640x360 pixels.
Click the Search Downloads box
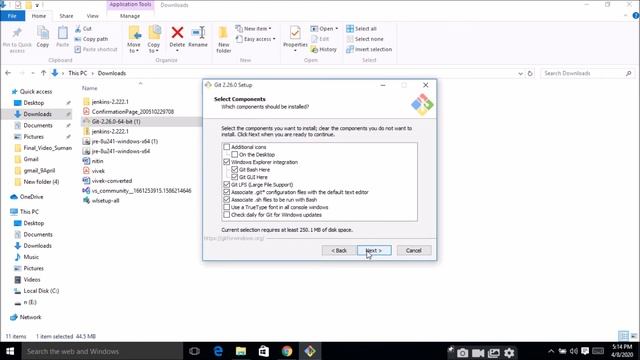tap(587, 73)
